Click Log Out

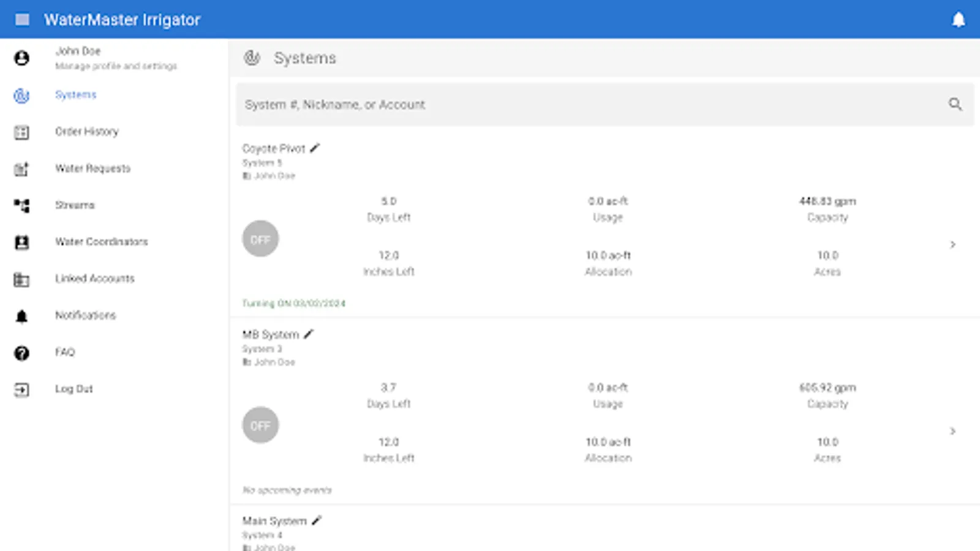[x=74, y=389]
